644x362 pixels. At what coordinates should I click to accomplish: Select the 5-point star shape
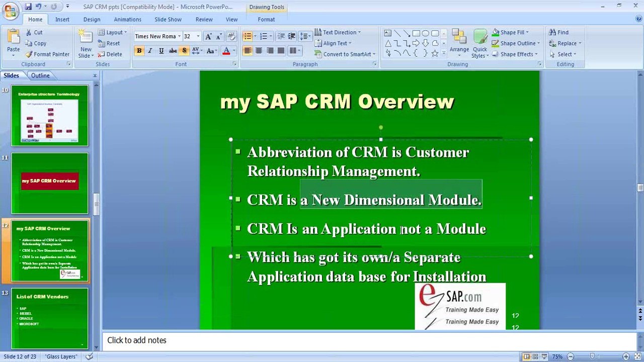click(435, 53)
